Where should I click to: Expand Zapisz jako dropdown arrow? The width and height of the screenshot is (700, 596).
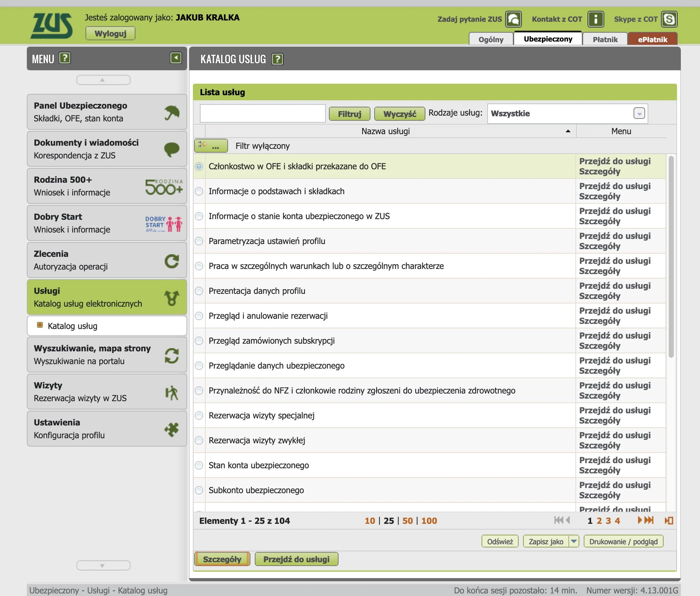[574, 541]
